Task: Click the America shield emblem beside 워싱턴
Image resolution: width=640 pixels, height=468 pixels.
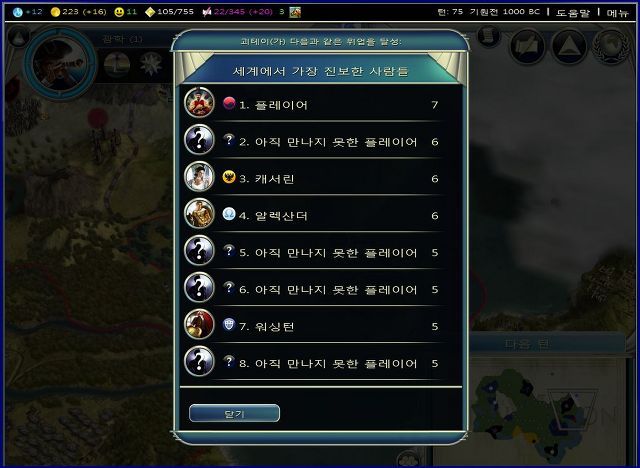Action: tap(229, 325)
